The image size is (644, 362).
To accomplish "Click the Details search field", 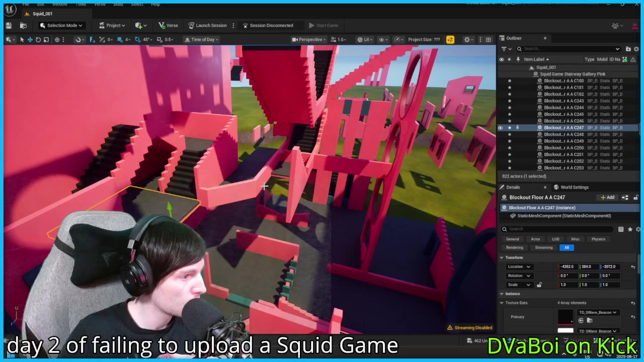I will (558, 229).
